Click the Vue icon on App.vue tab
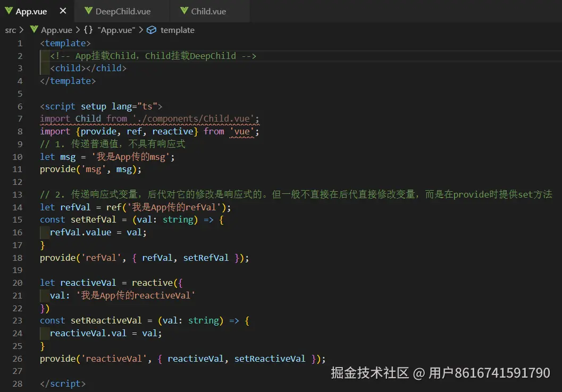Viewport: 562px width, 392px height. click(x=9, y=11)
